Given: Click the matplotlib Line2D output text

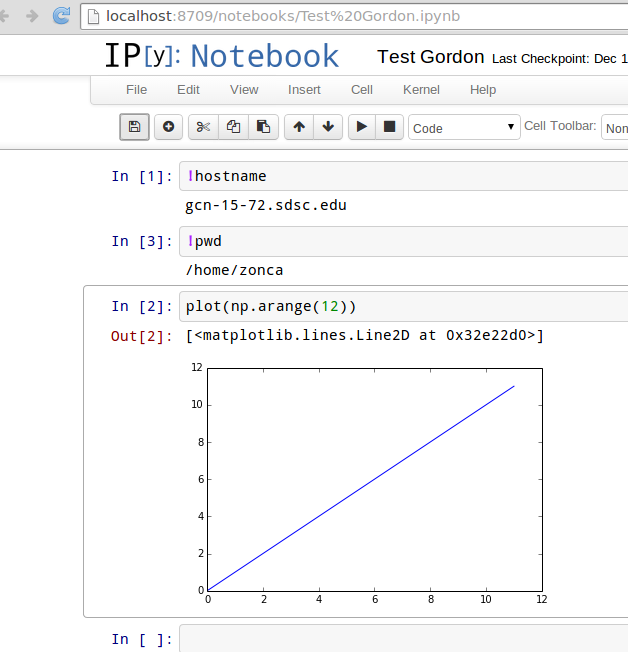Looking at the screenshot, I should tap(365, 335).
